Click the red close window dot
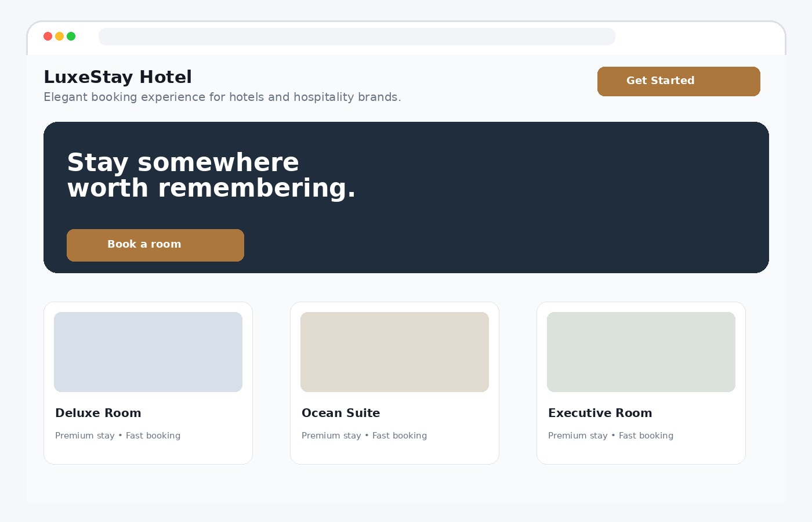 coord(48,37)
